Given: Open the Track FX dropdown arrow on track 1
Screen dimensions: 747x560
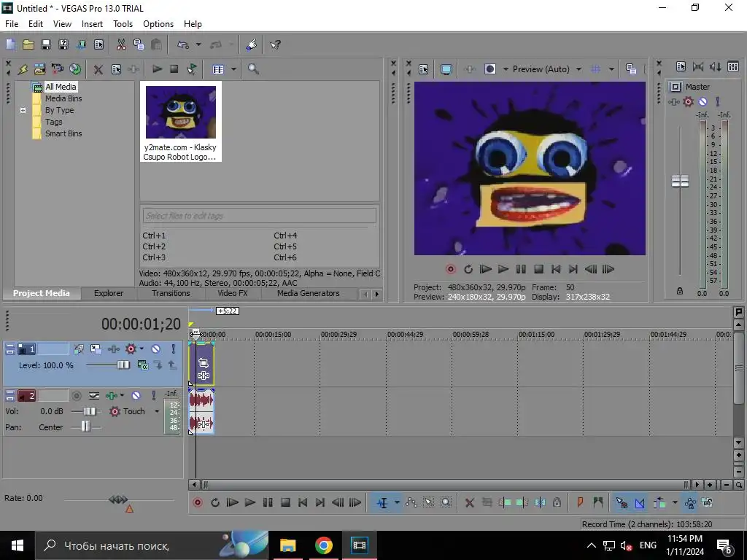Looking at the screenshot, I should (142, 349).
